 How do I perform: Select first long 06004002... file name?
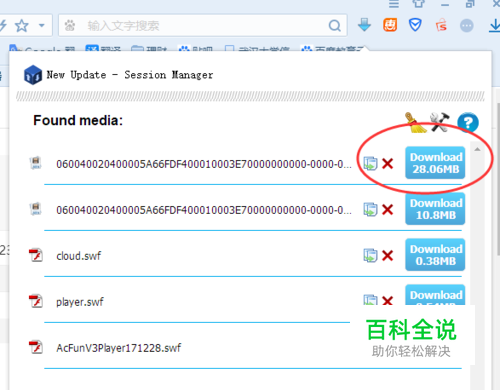click(204, 164)
